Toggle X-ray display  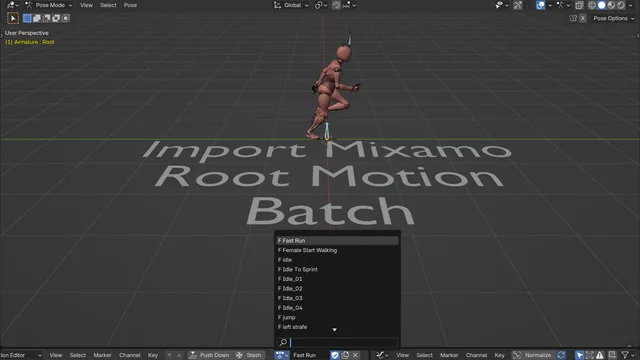(x=579, y=5)
